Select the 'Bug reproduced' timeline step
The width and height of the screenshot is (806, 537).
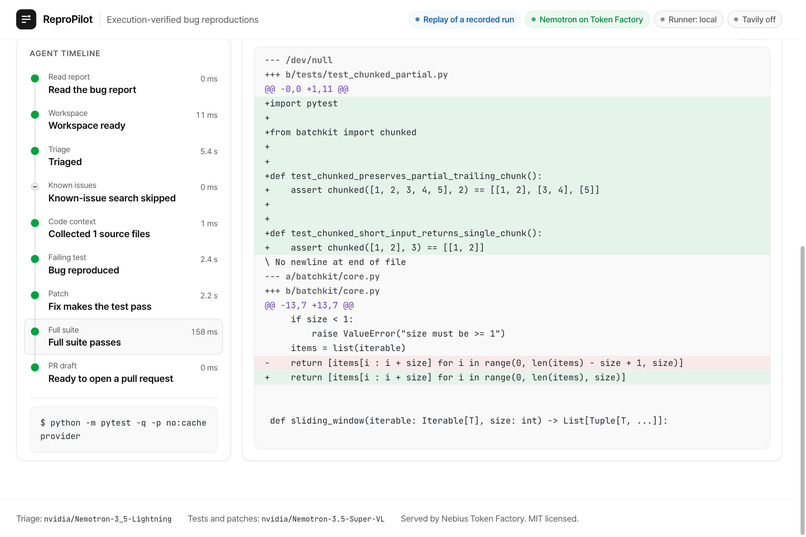coord(123,264)
